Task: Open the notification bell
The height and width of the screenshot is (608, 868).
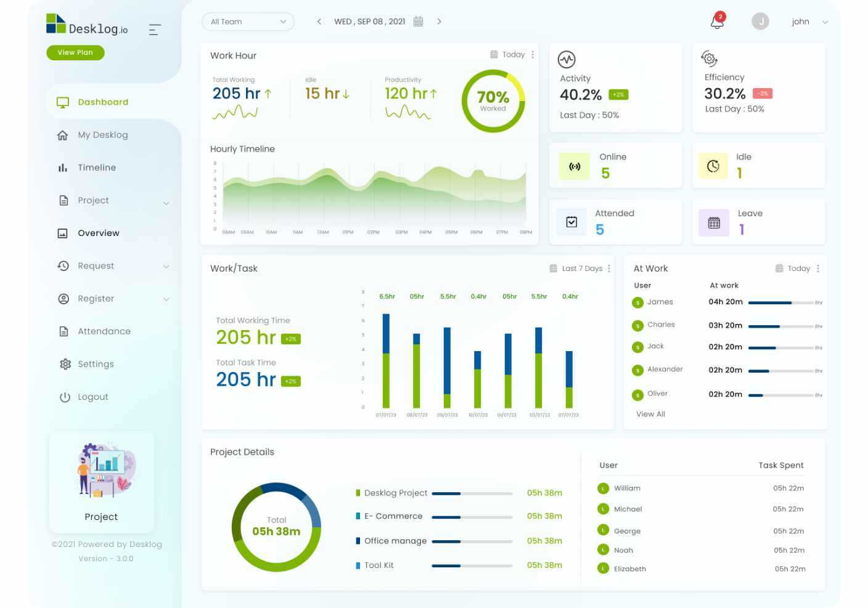Action: pos(717,22)
